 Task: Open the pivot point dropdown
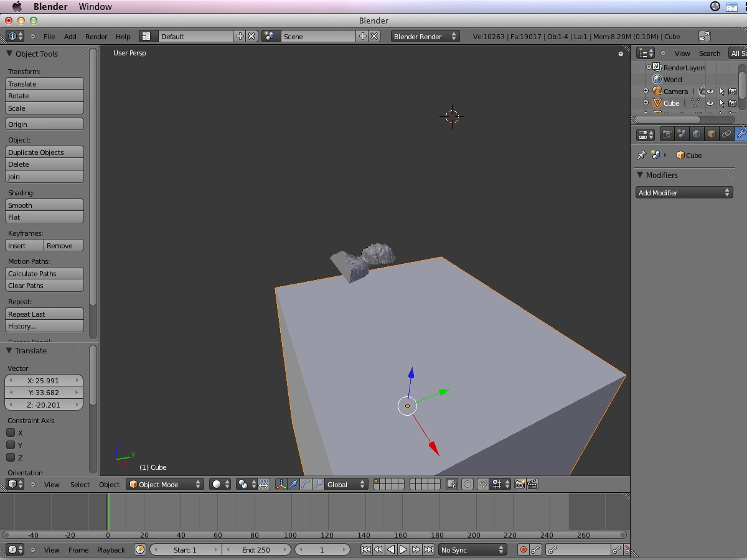pos(247,484)
